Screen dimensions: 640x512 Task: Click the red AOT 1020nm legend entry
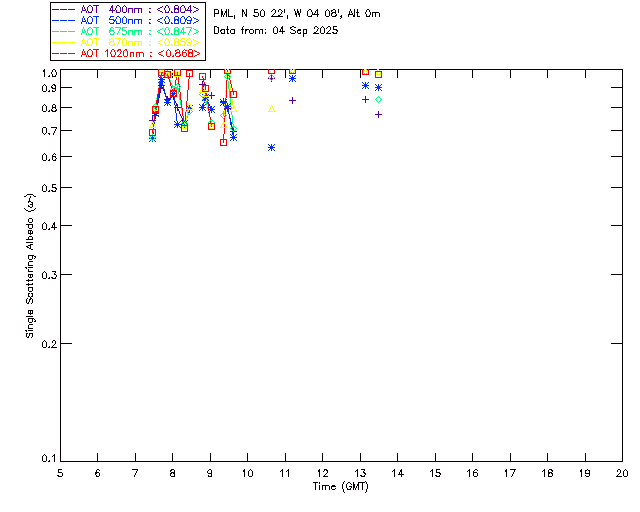127,53
